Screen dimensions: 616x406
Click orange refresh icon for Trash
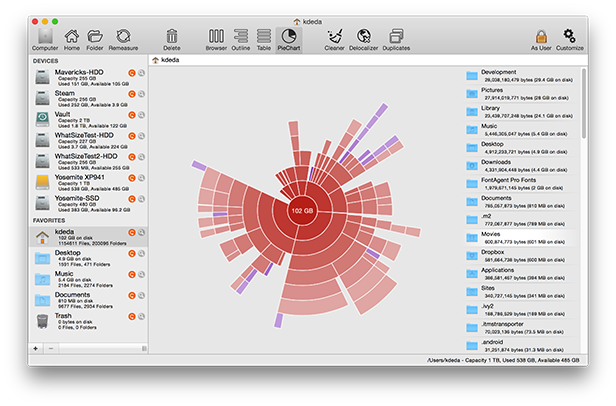pos(132,316)
